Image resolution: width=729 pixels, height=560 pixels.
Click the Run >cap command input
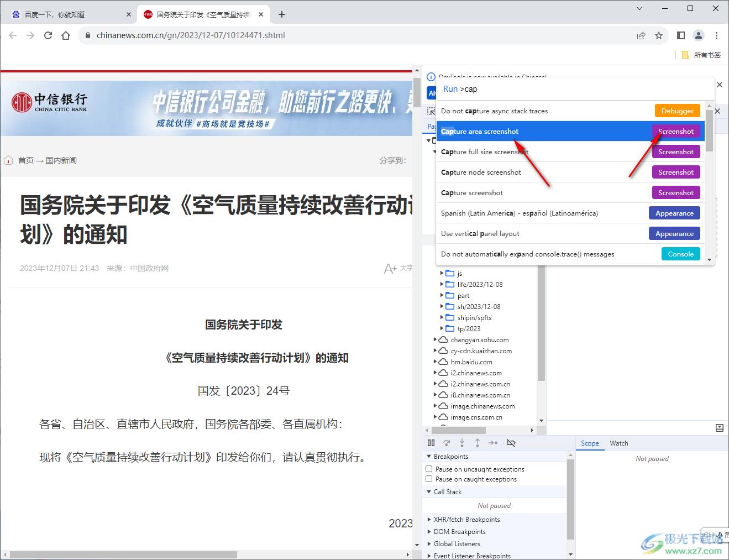575,89
